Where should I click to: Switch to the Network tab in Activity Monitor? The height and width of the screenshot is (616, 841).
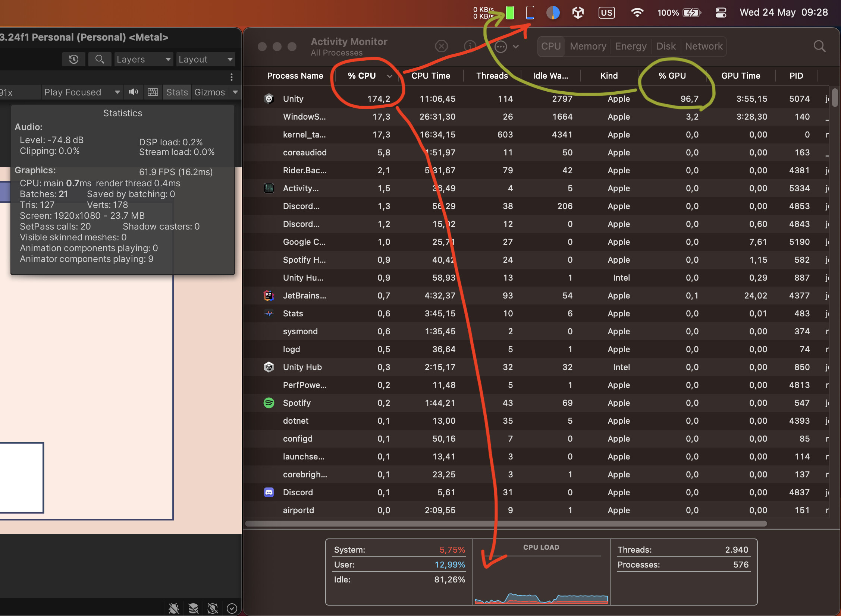tap(704, 46)
